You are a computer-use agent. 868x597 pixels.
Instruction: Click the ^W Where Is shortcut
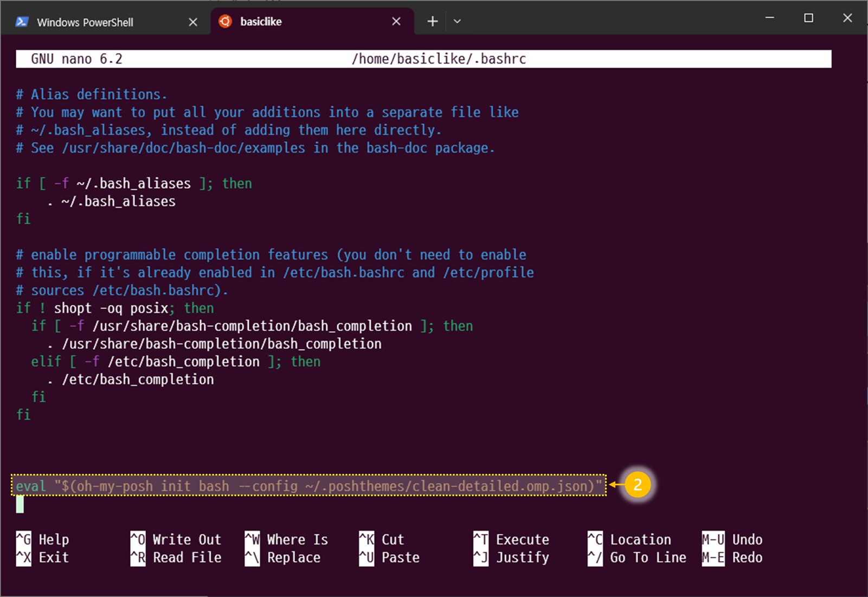click(286, 540)
